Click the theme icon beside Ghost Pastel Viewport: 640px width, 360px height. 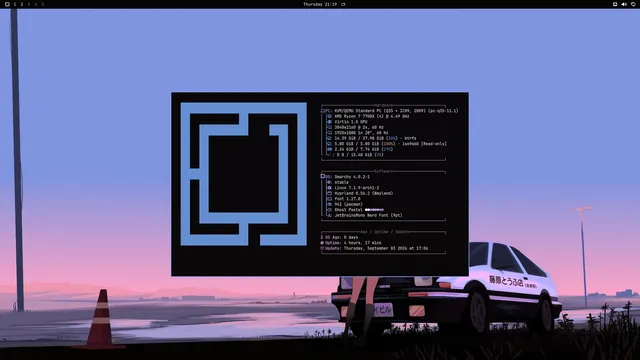pyautogui.click(x=329, y=210)
